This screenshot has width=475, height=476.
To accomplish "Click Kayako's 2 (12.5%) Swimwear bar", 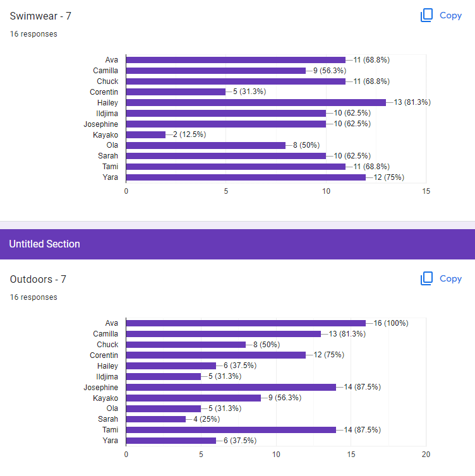I will click(145, 134).
